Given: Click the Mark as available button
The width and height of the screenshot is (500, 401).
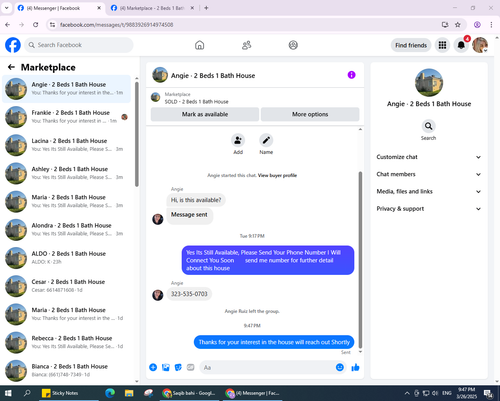Looking at the screenshot, I should coord(205,114).
